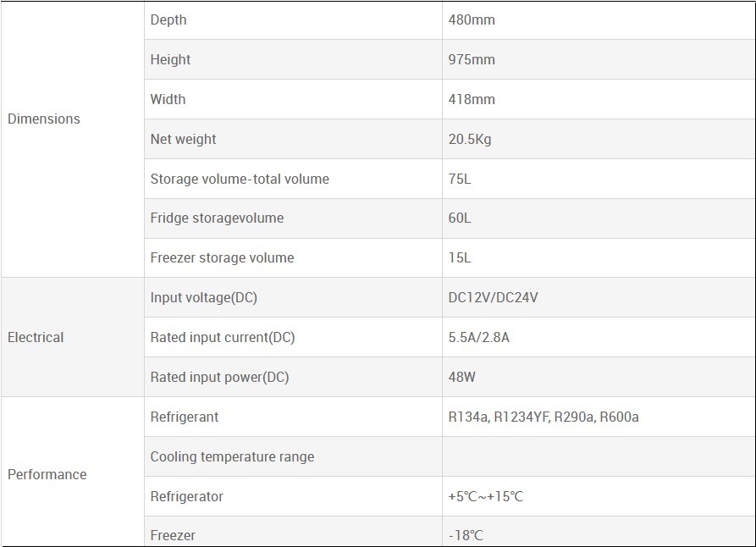This screenshot has height=547, width=756.
Task: Click the Electrical category cell
Action: pos(36,337)
